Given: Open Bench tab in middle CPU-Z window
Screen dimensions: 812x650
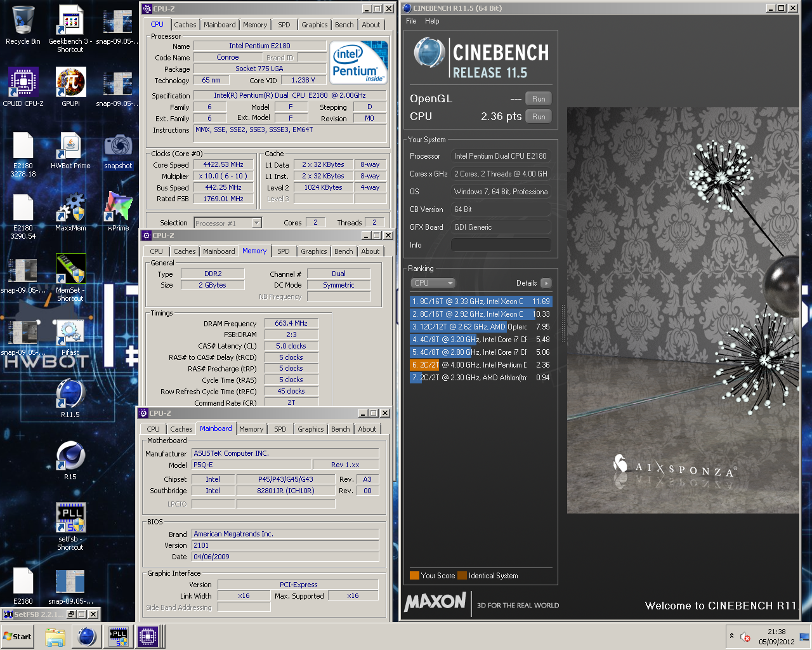Looking at the screenshot, I should click(344, 251).
